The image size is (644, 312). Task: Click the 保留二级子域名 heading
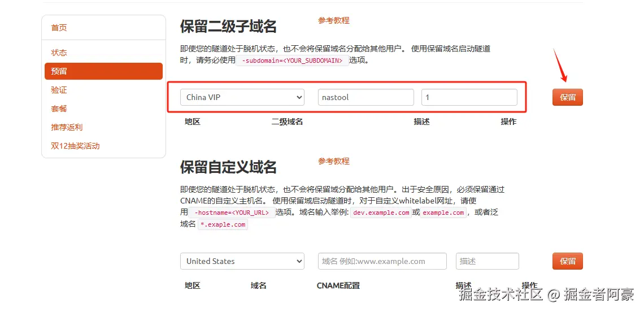pyautogui.click(x=228, y=27)
